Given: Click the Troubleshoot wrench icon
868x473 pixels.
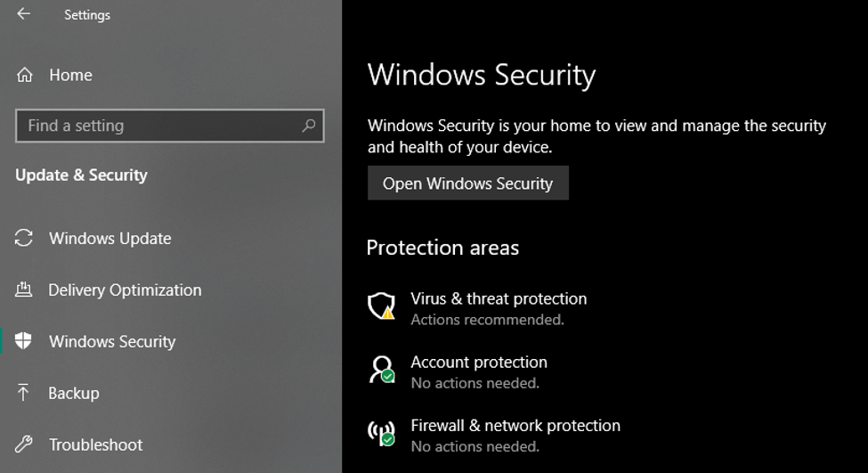Looking at the screenshot, I should point(24,444).
